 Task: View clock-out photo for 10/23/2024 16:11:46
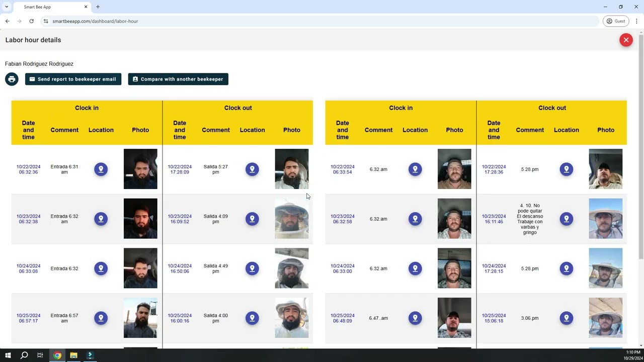pyautogui.click(x=606, y=219)
